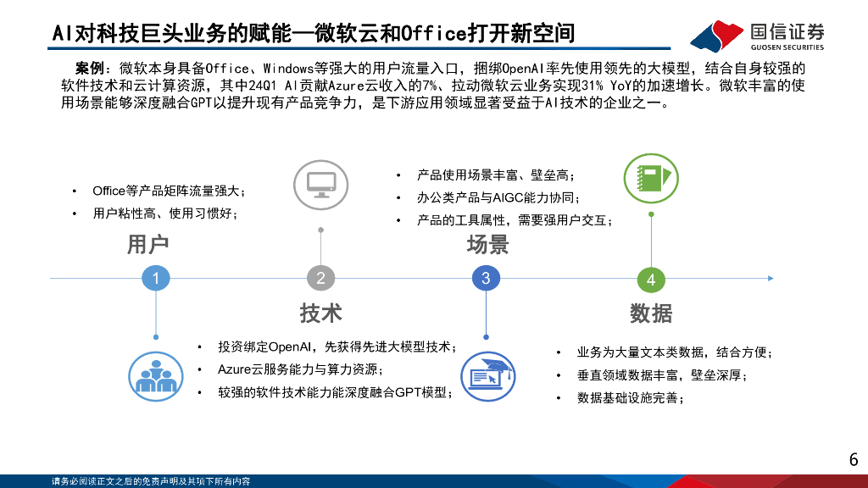Click the page number 6
868x488 pixels.
tap(852, 458)
